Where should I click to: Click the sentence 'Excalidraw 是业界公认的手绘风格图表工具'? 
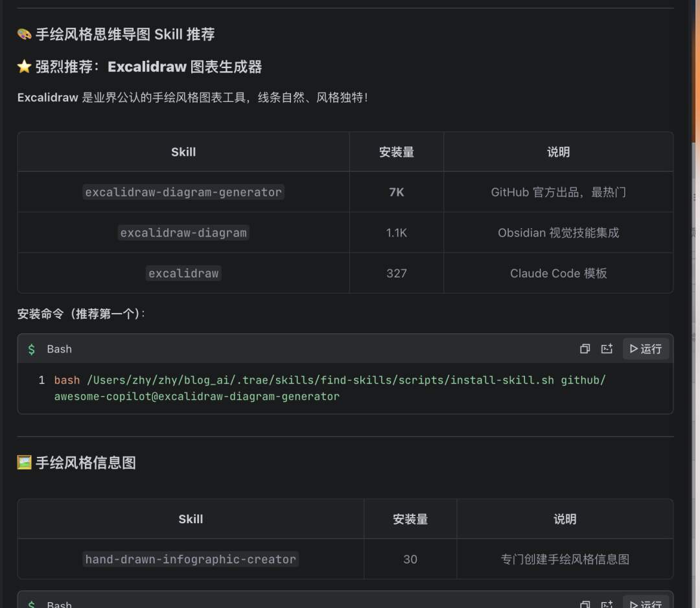point(132,97)
